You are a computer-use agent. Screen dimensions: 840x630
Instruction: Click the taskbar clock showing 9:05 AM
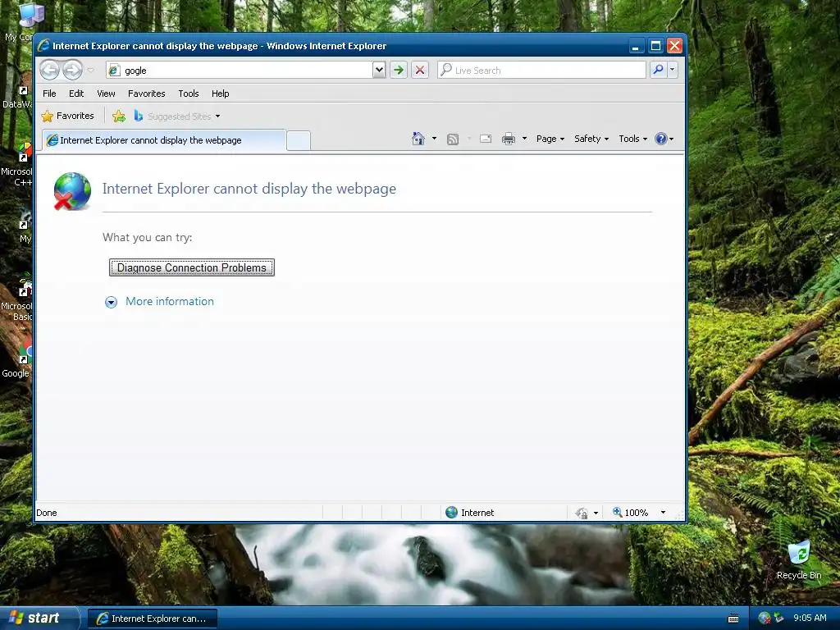810,619
